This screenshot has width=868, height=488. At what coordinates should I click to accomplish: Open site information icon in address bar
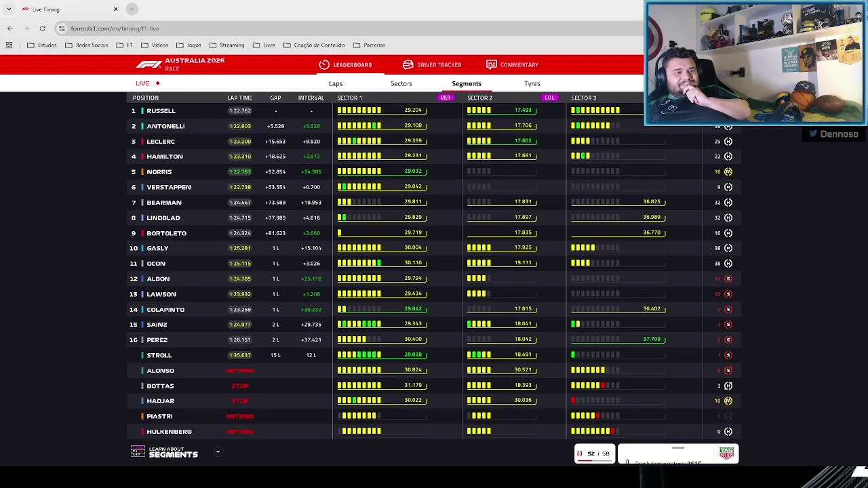pyautogui.click(x=62, y=28)
